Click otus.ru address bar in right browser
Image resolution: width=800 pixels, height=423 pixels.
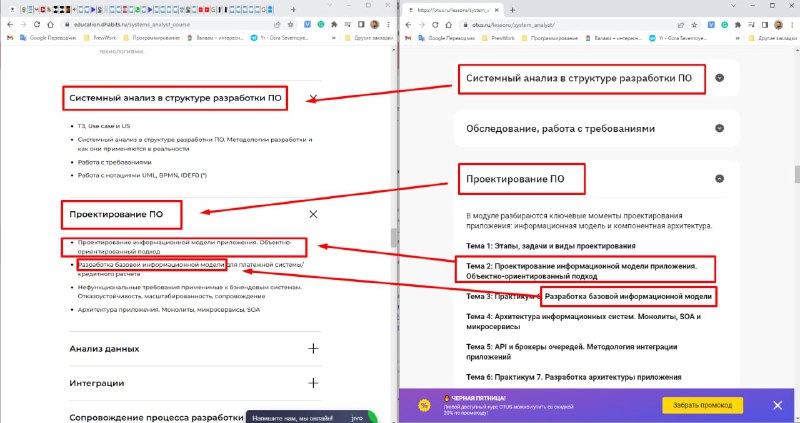coord(560,22)
